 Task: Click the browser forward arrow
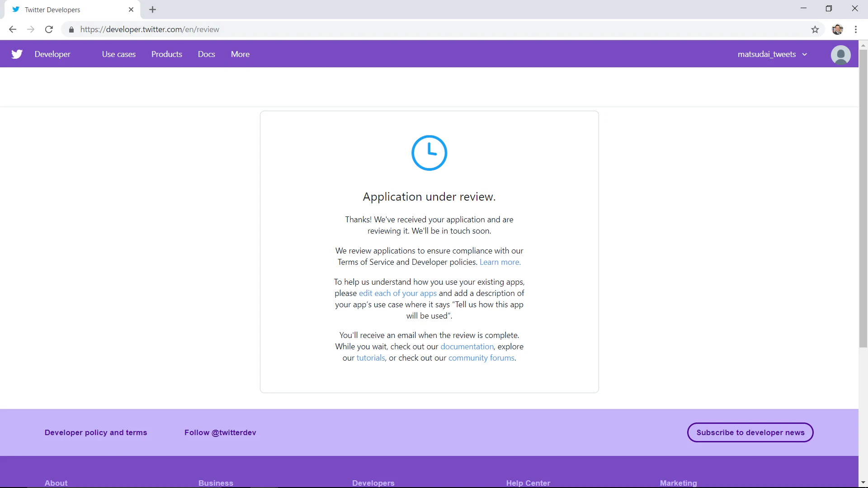(31, 29)
